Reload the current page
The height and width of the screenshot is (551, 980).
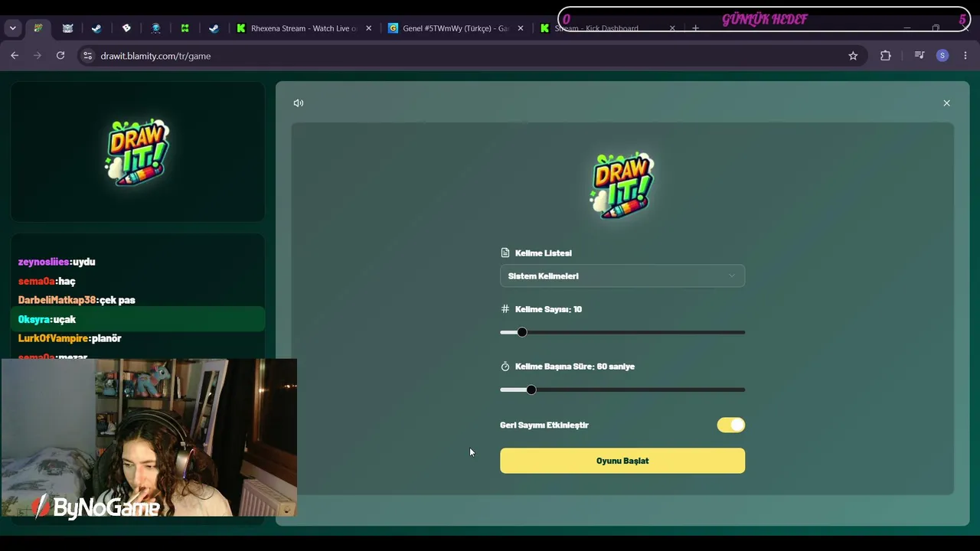60,56
